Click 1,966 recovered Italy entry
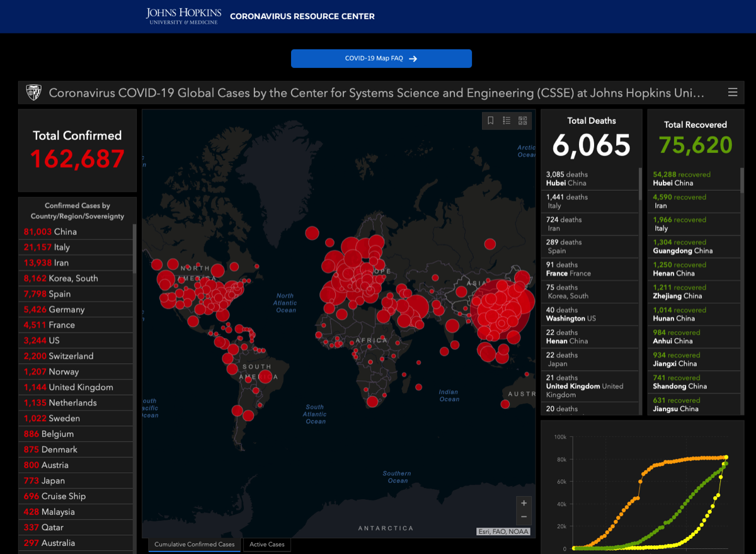The image size is (756, 554). (x=694, y=224)
